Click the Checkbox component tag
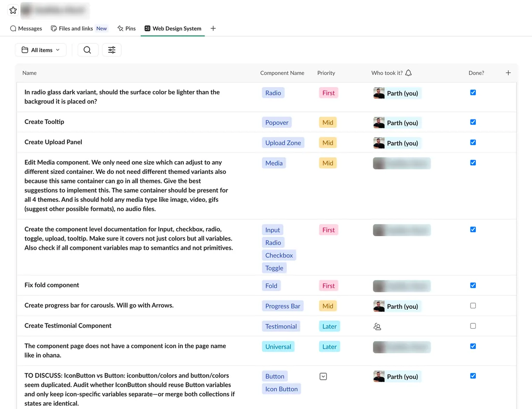The image size is (532, 409). point(279,255)
